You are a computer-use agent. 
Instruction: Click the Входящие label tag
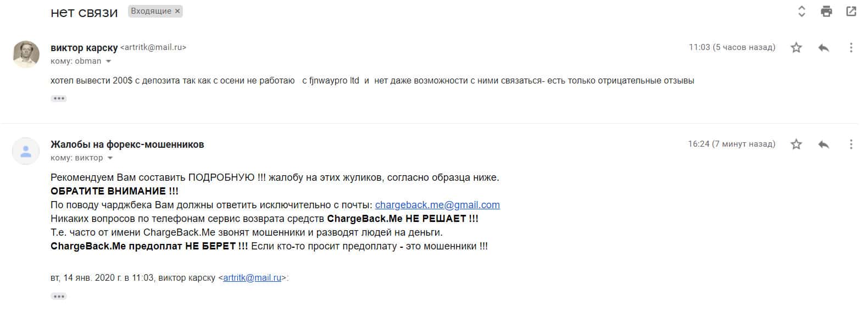(151, 11)
